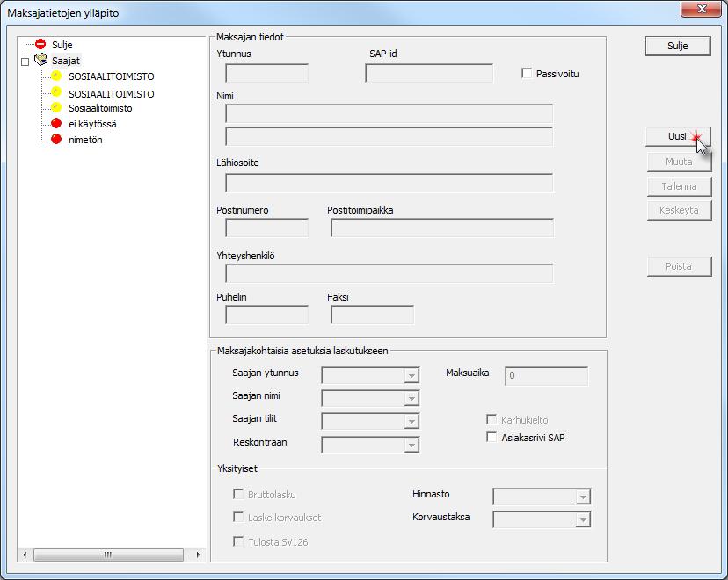
Task: Click the first Nimi input field
Action: (389, 113)
